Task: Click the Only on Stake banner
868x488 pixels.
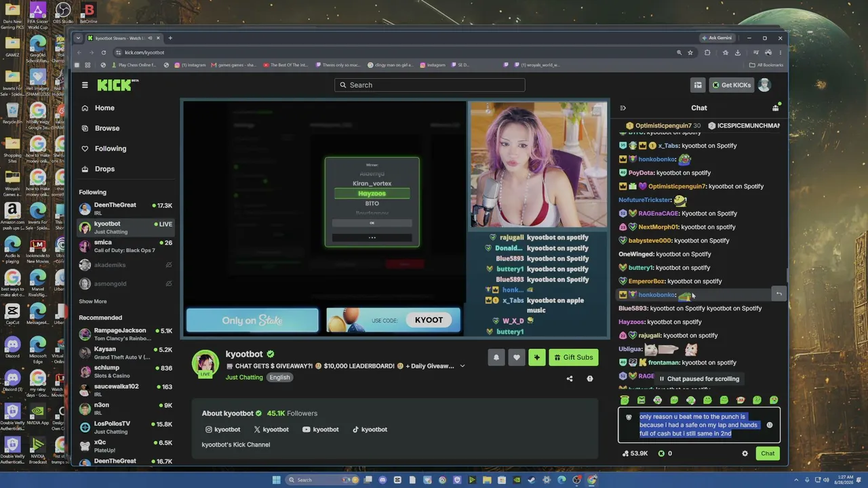Action: pos(252,321)
